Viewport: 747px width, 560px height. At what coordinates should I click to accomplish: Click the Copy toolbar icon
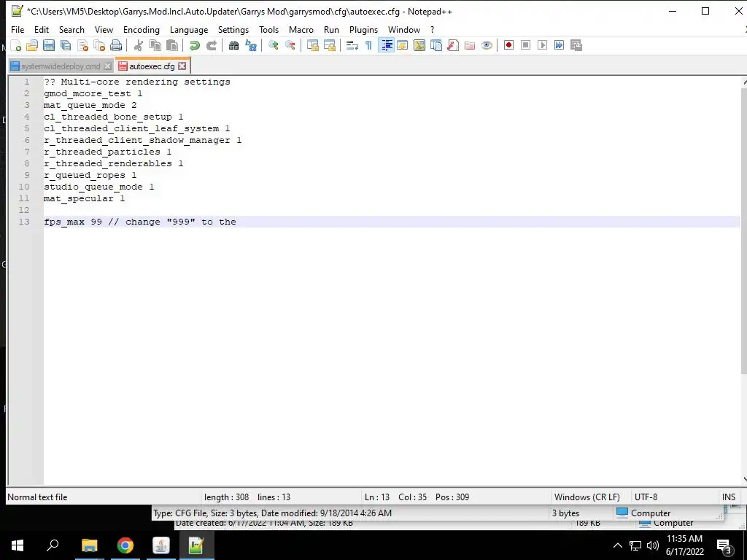click(155, 45)
